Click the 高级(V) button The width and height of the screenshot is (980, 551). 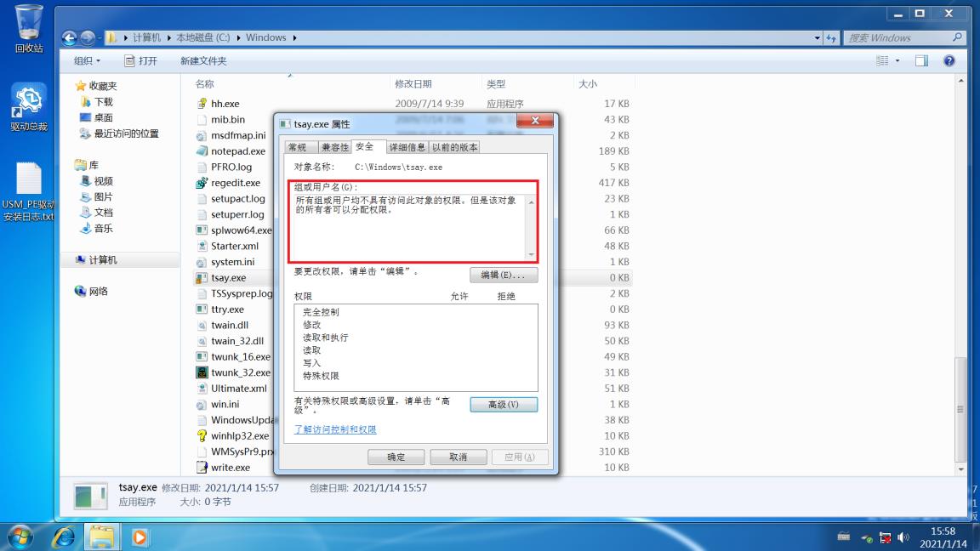point(503,404)
